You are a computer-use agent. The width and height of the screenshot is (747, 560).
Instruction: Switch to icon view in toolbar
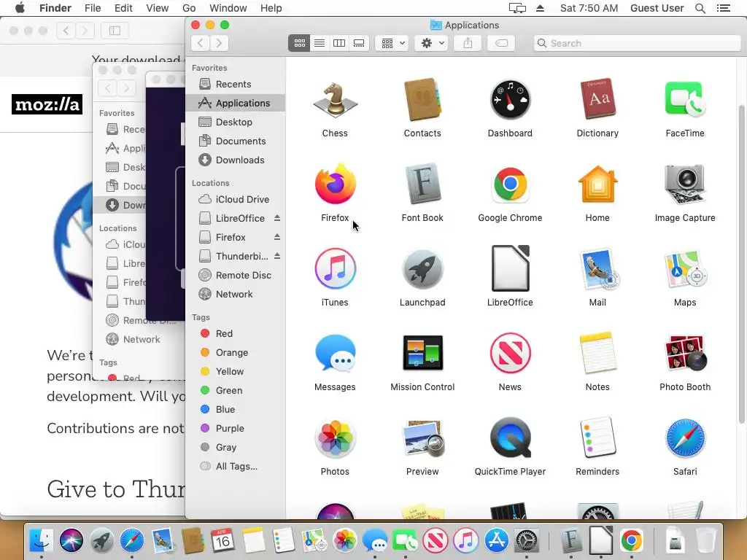point(299,43)
